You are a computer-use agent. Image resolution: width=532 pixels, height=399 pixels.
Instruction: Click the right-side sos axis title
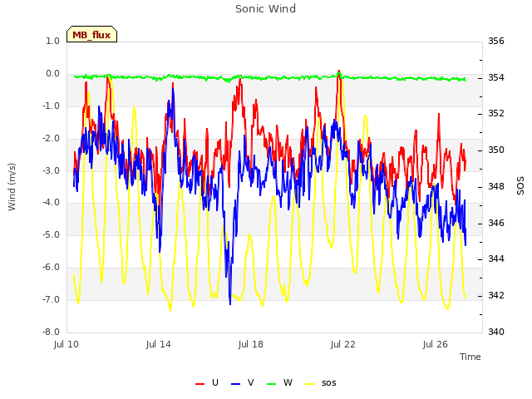point(520,185)
